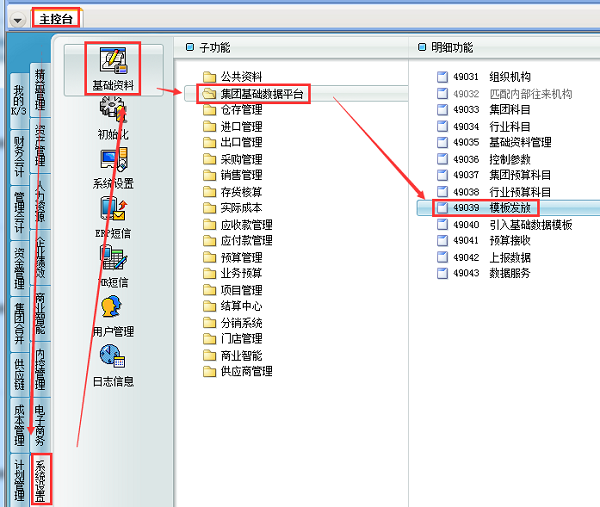Select the 存货核算 folder icon
This screenshot has height=507, width=600.
pyautogui.click(x=209, y=191)
